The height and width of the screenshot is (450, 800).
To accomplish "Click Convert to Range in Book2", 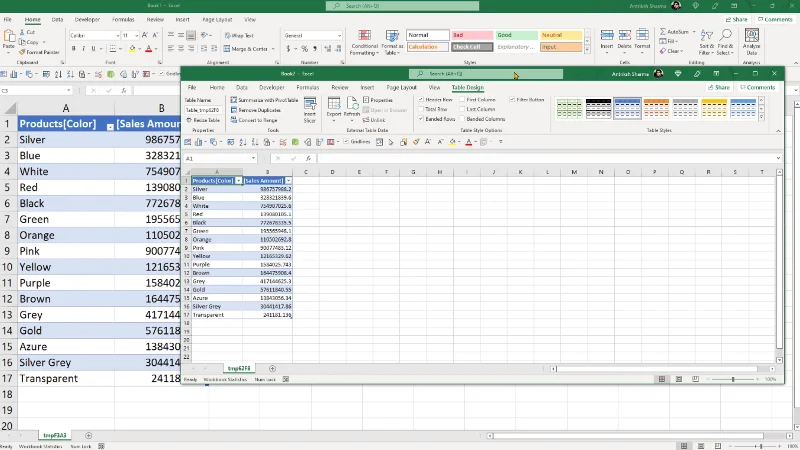I will pos(254,120).
